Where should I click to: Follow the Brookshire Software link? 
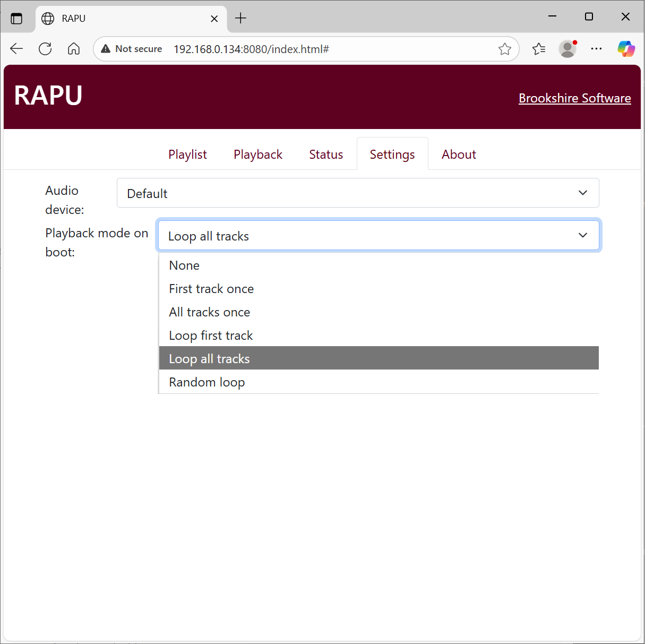574,98
